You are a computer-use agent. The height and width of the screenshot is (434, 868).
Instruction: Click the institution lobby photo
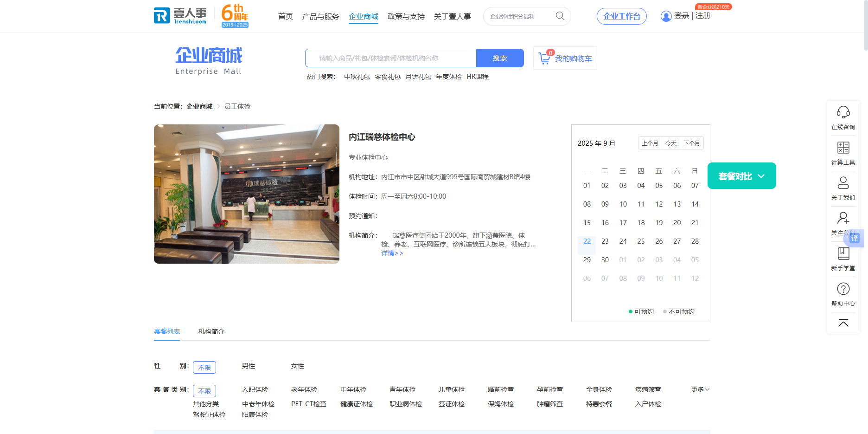[x=247, y=194]
